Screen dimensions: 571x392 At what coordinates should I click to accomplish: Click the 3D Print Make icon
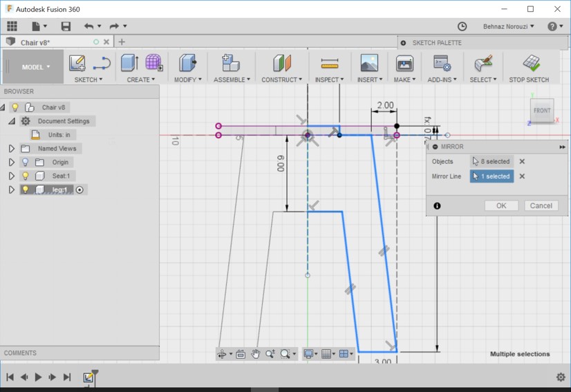coord(404,63)
